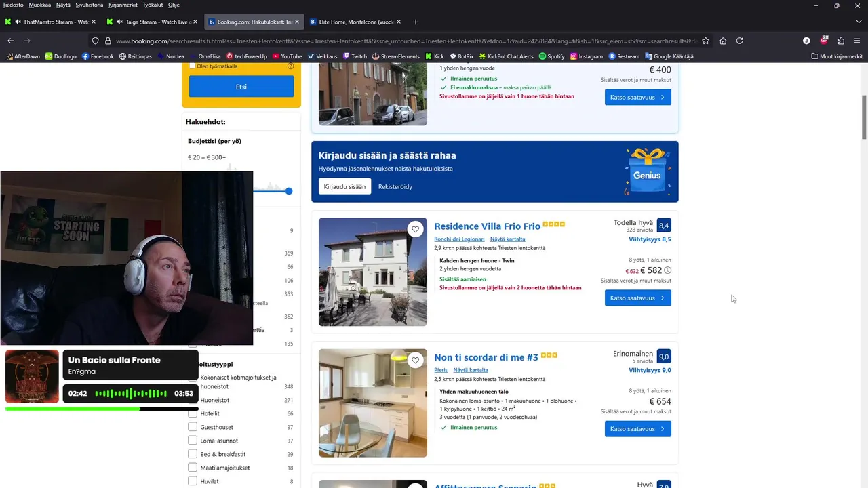Open the Ronchi dei Legionari location link
The height and width of the screenshot is (488, 868).
pos(459,239)
